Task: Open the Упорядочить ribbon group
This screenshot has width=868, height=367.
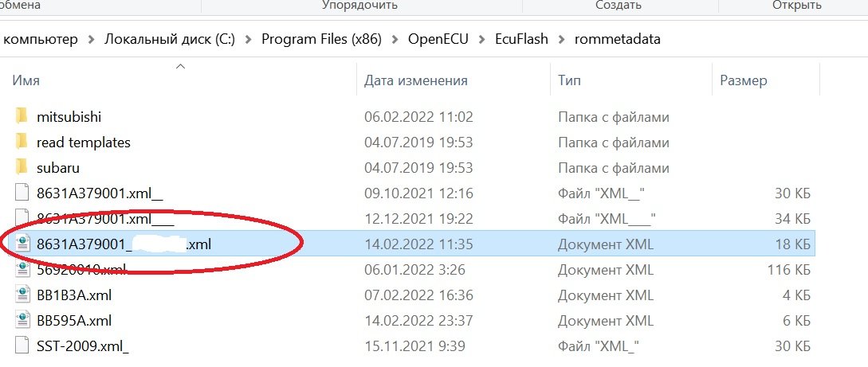Action: point(359,6)
